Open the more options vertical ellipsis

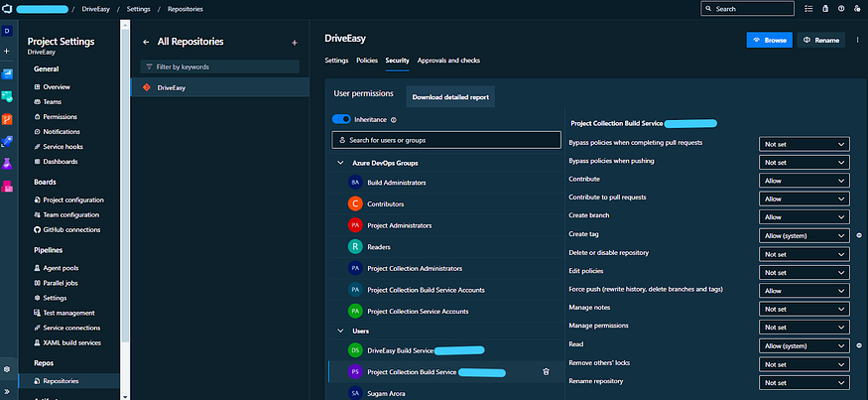pyautogui.click(x=857, y=40)
